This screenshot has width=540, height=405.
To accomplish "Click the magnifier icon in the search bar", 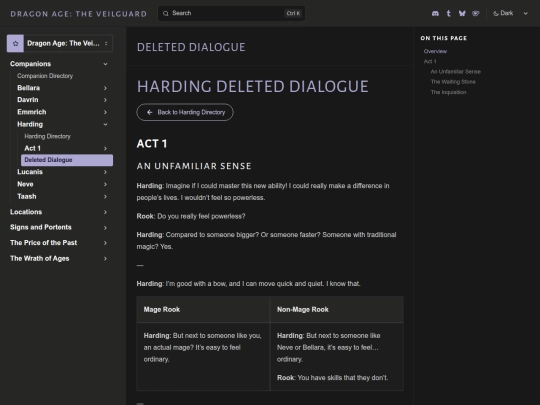I will pos(166,13).
